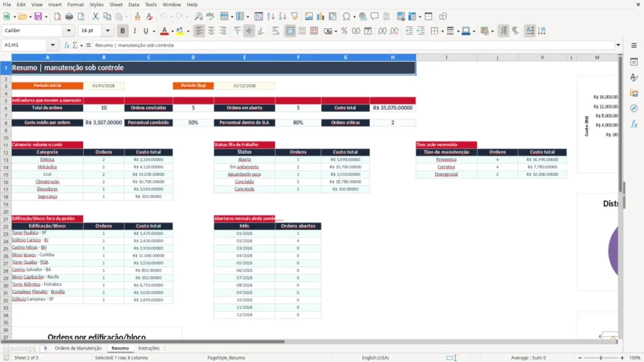Increase cell indent
The width and height of the screenshot is (644, 362).
[x=409, y=31]
